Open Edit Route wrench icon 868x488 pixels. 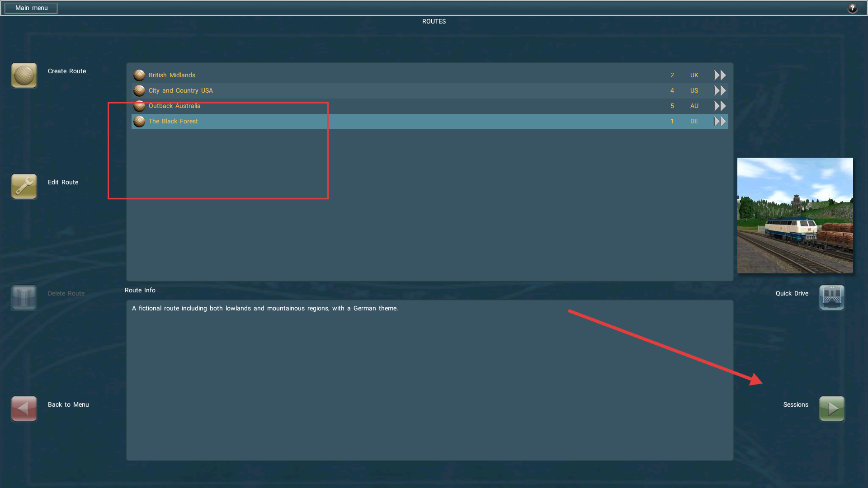[24, 187]
